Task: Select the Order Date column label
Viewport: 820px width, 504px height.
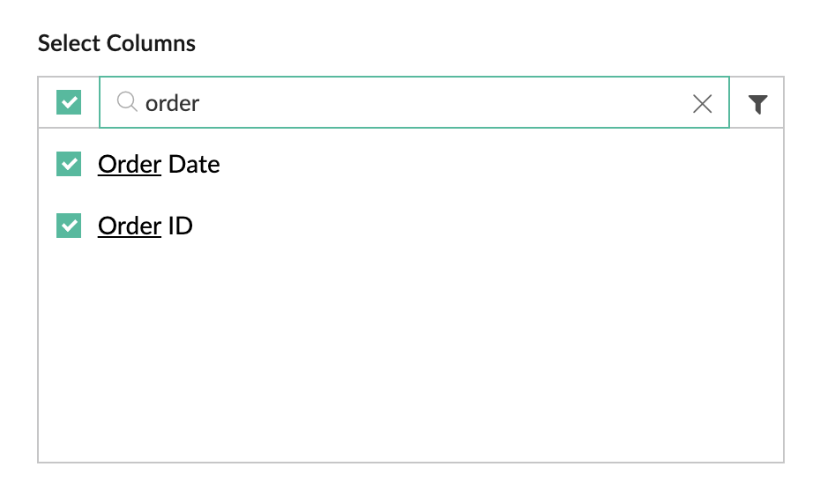Action: (x=159, y=164)
